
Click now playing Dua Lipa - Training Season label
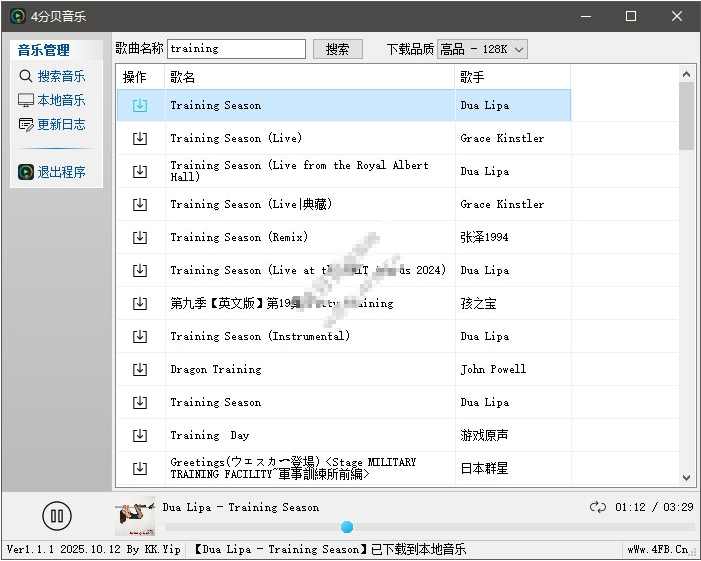(x=241, y=507)
